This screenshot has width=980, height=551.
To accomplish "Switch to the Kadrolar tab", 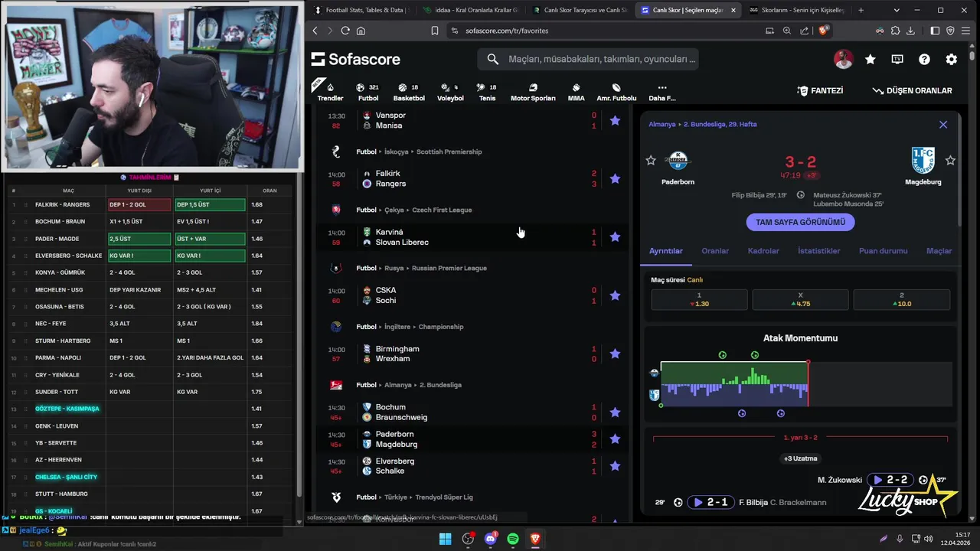I will (x=763, y=251).
